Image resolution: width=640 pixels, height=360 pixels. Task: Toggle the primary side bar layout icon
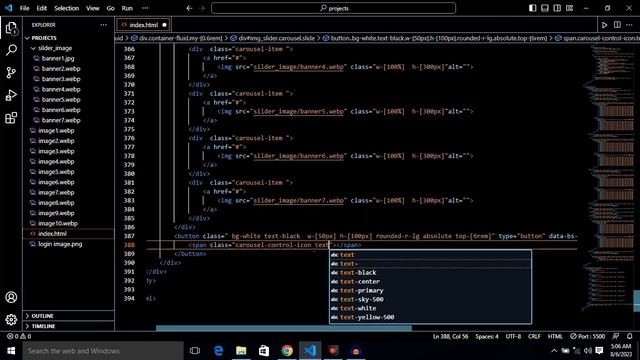pos(532,8)
